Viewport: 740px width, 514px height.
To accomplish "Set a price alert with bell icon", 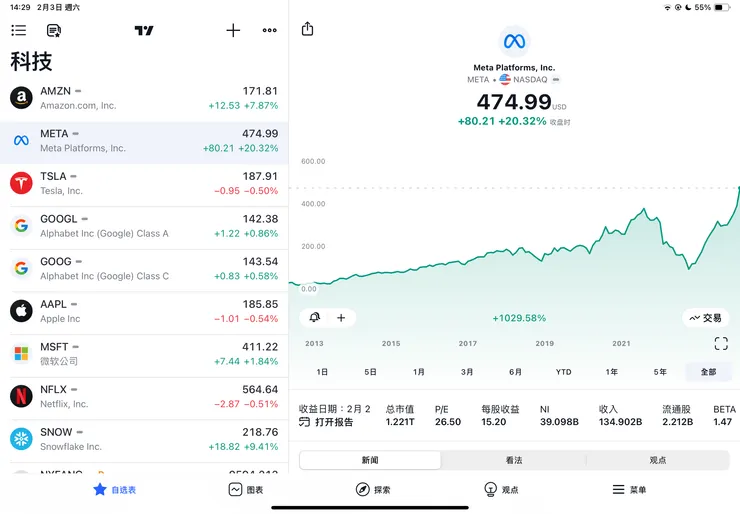I will (x=315, y=318).
